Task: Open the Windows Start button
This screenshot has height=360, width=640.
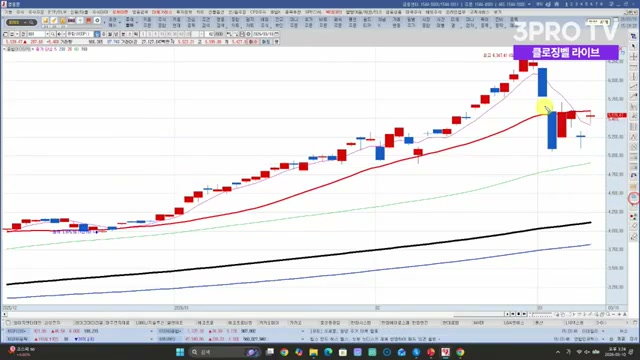Action: pos(180,352)
